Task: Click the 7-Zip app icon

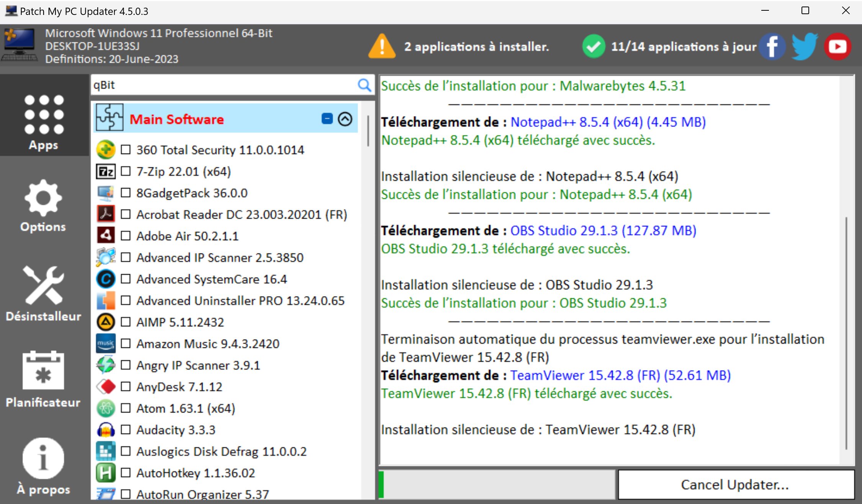Action: point(106,171)
